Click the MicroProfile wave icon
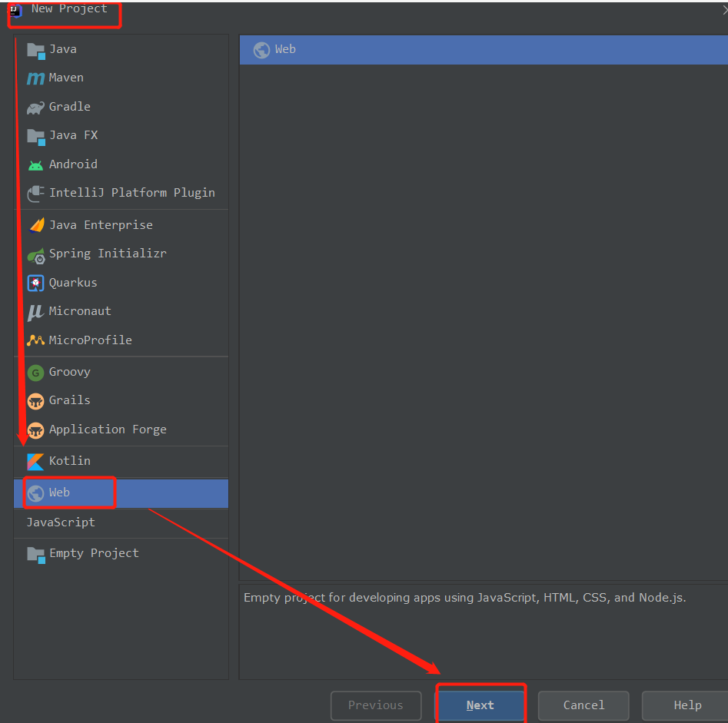728x723 pixels. point(36,340)
